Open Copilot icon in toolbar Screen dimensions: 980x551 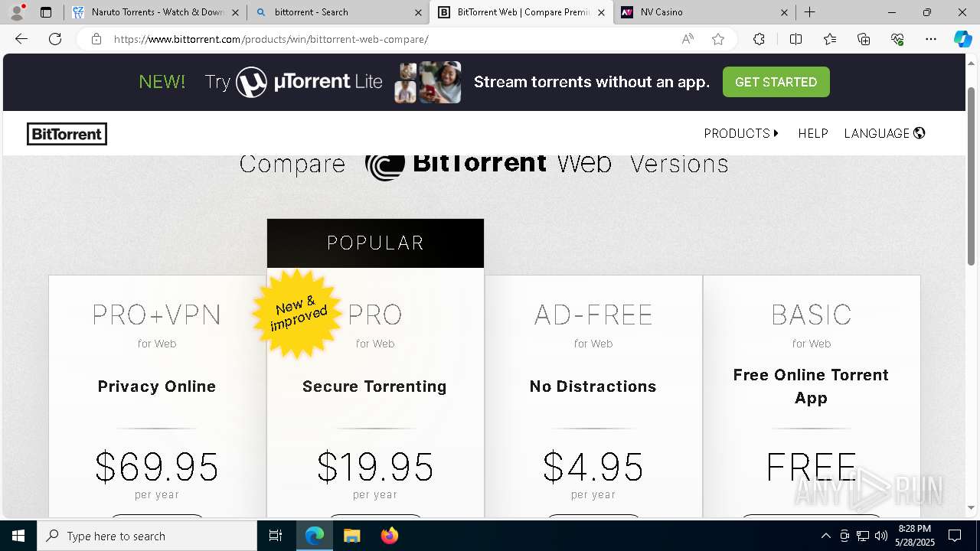pos(962,39)
